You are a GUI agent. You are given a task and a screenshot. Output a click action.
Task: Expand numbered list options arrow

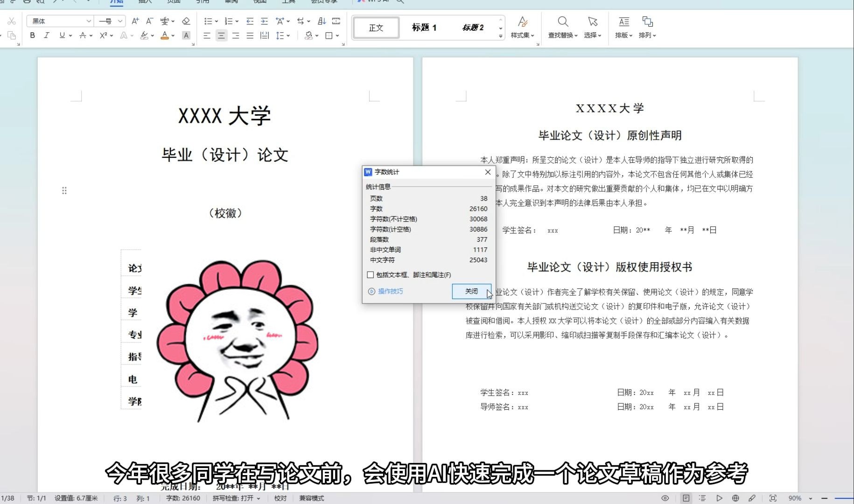(237, 21)
